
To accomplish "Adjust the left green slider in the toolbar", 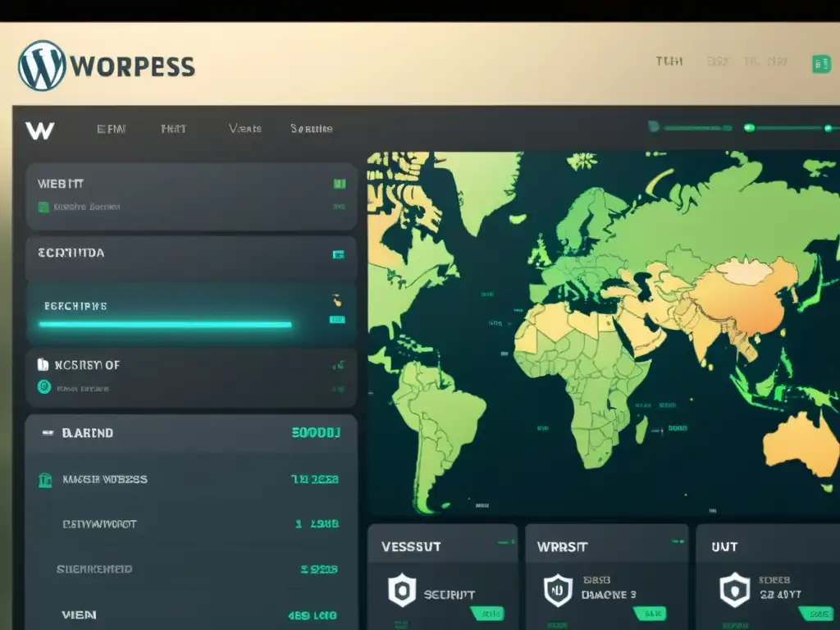I will pos(690,127).
